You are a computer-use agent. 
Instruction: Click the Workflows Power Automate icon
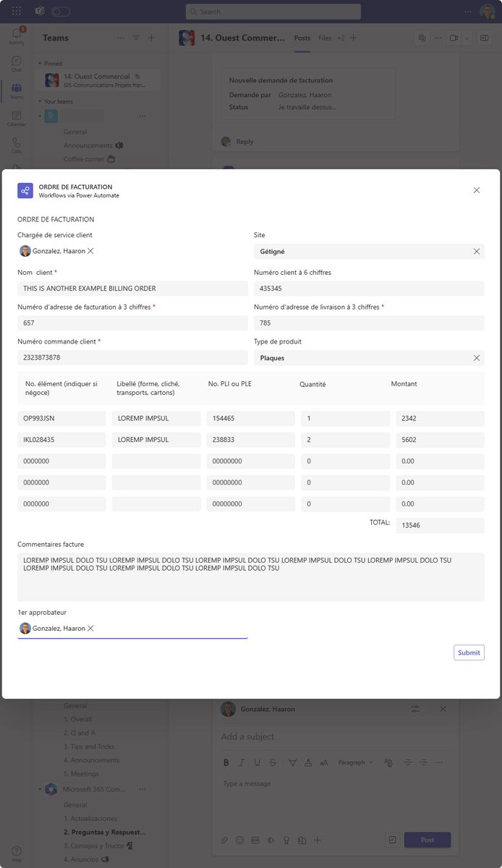tap(25, 191)
